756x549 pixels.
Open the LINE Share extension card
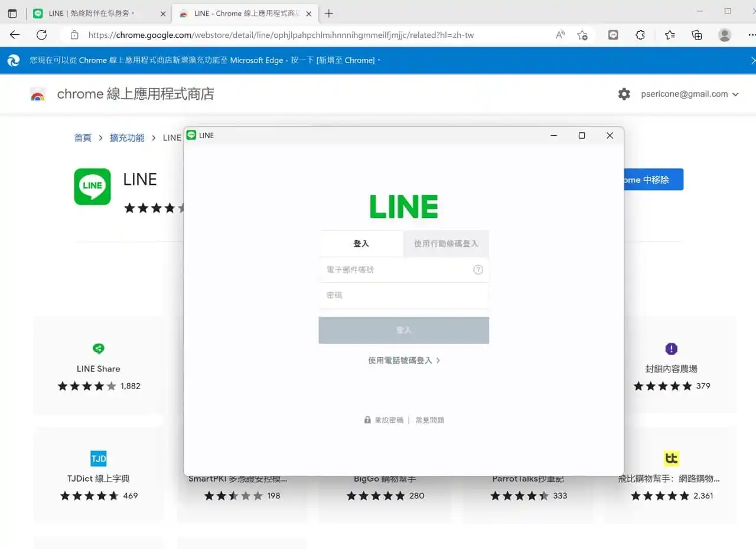click(x=99, y=365)
